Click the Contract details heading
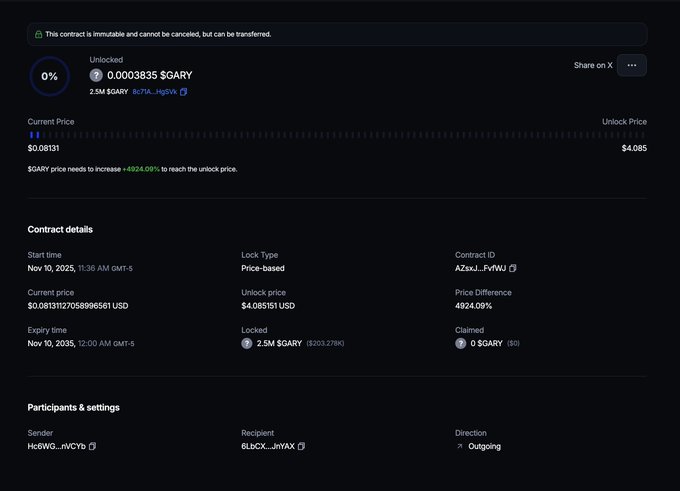This screenshot has width=680, height=491. pos(60,229)
